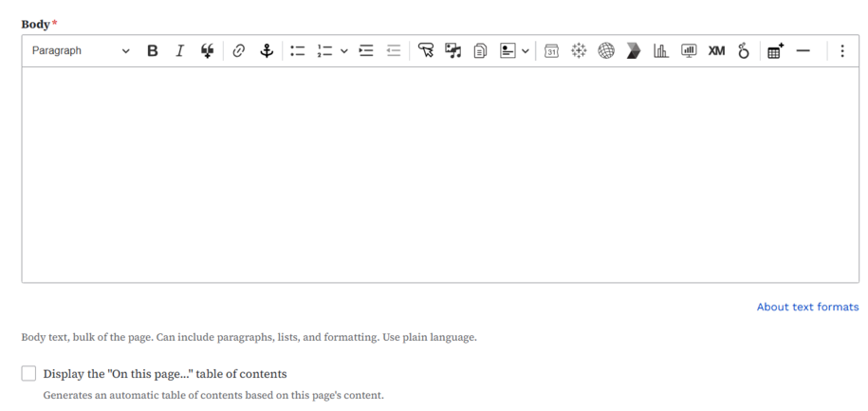868x411 pixels.
Task: Toggle bold formatting in the toolbar
Action: 152,51
